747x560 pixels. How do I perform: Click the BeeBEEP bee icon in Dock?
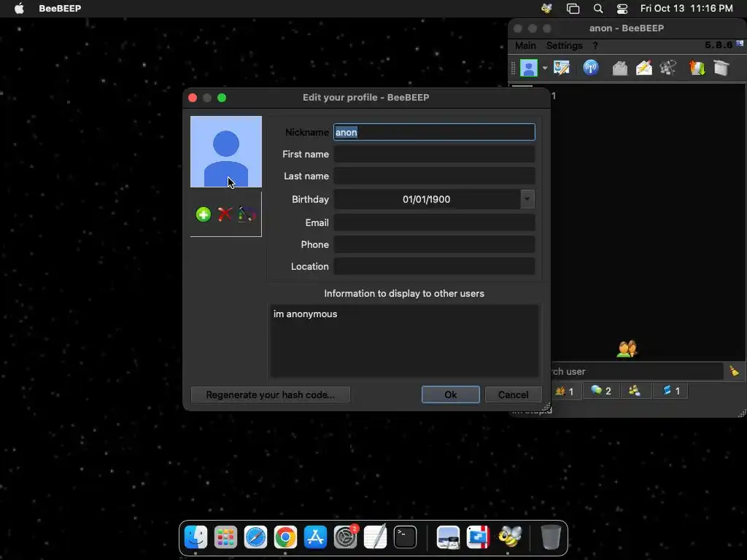point(508,537)
